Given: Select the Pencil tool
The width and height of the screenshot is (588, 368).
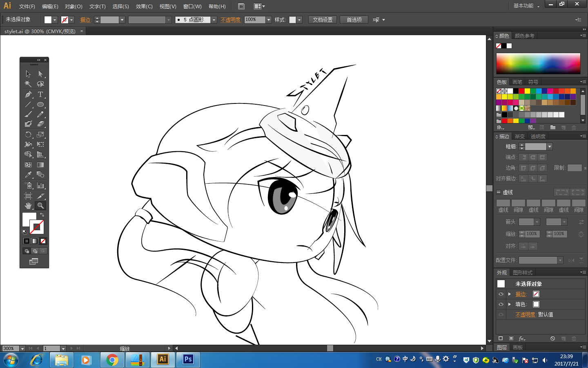Looking at the screenshot, I should point(40,114).
